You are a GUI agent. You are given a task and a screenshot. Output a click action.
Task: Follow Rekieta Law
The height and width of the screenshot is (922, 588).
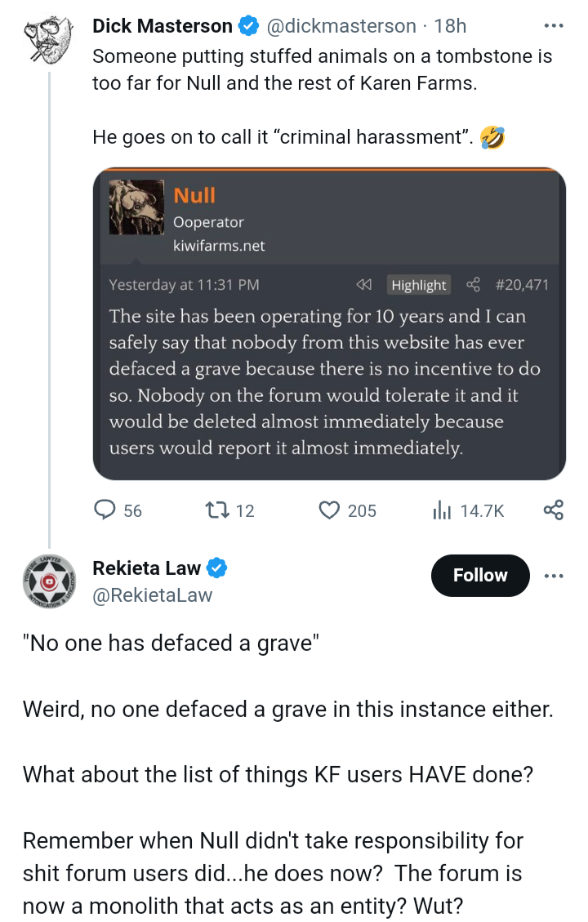pos(480,575)
